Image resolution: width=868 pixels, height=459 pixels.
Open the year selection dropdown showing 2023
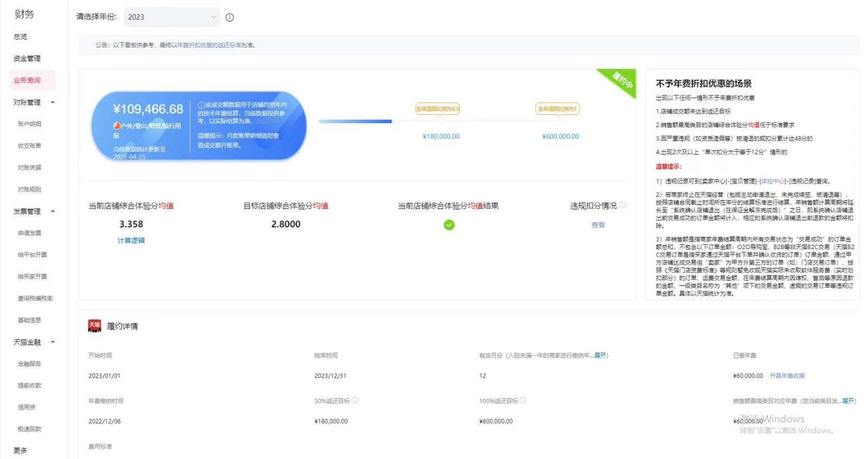click(x=171, y=17)
